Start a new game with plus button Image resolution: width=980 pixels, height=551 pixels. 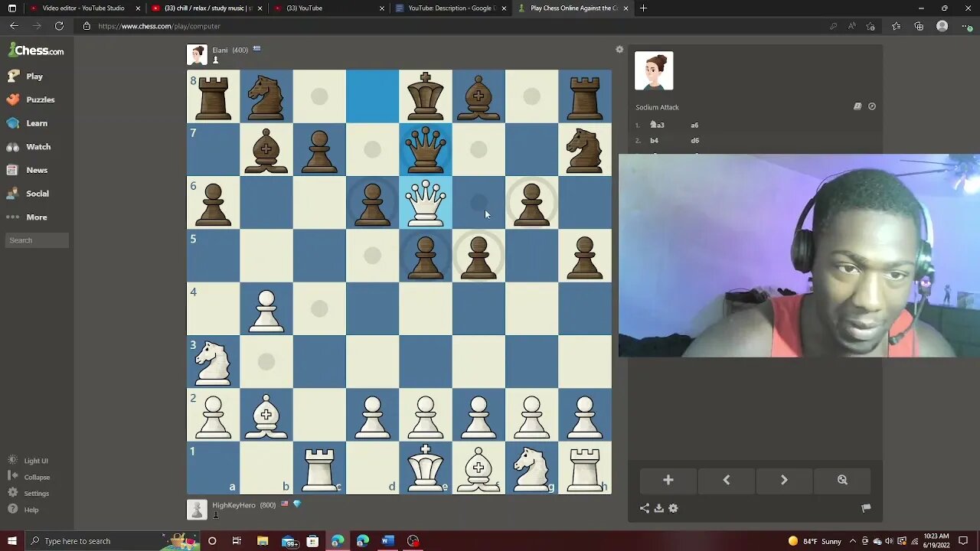pyautogui.click(x=668, y=480)
